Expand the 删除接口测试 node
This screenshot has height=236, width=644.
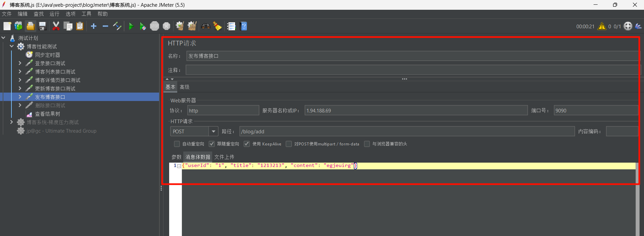(x=20, y=105)
